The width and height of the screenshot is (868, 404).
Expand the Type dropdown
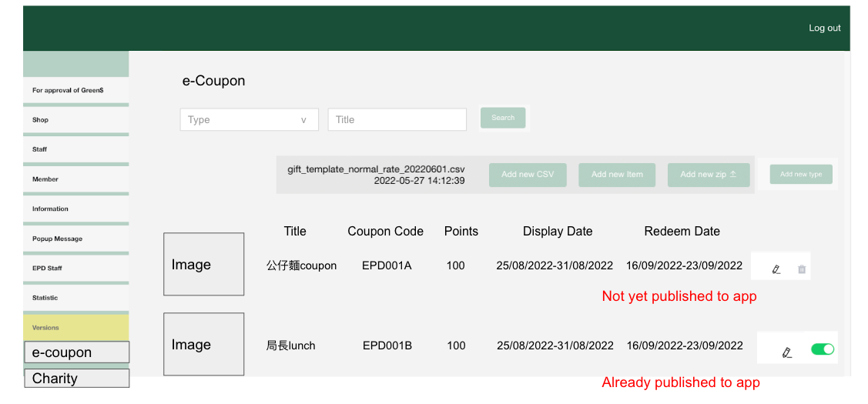(249, 120)
